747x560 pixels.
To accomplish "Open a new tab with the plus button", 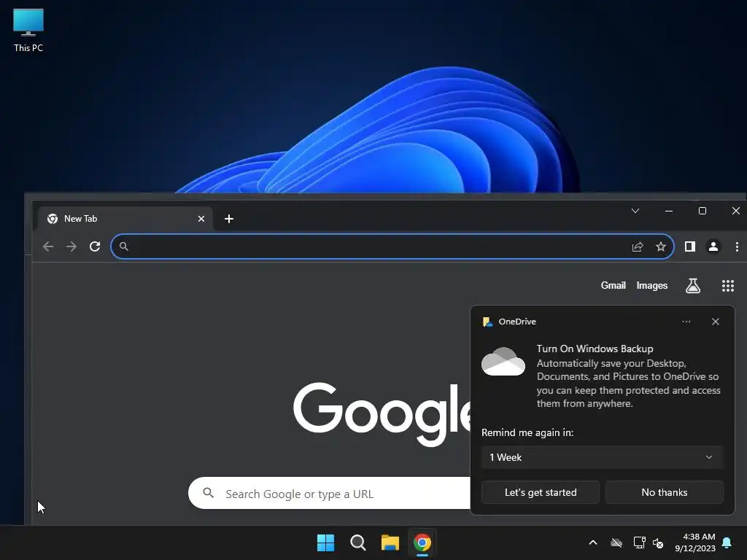I will pos(228,219).
